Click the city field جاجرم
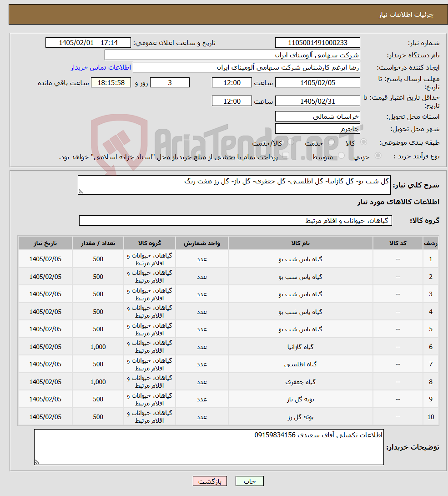 317,129
